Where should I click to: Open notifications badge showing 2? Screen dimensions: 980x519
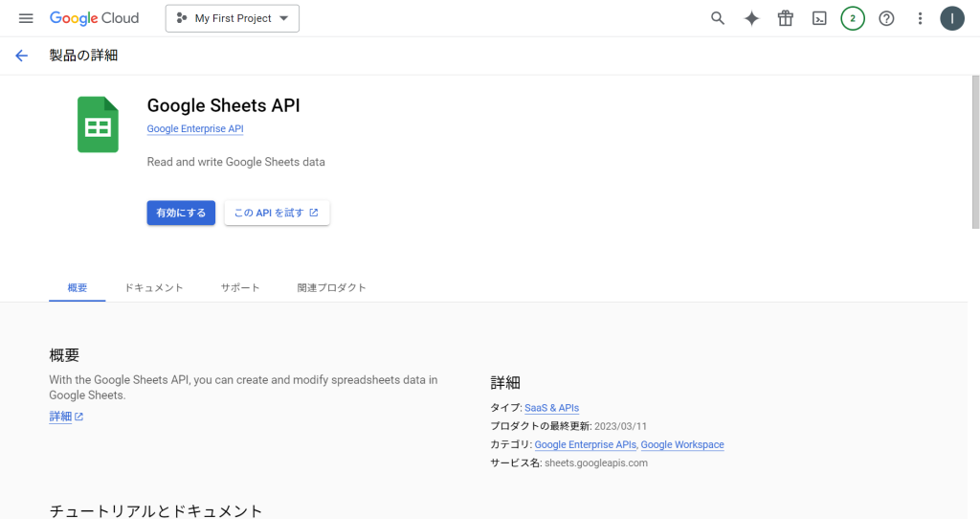(853, 18)
